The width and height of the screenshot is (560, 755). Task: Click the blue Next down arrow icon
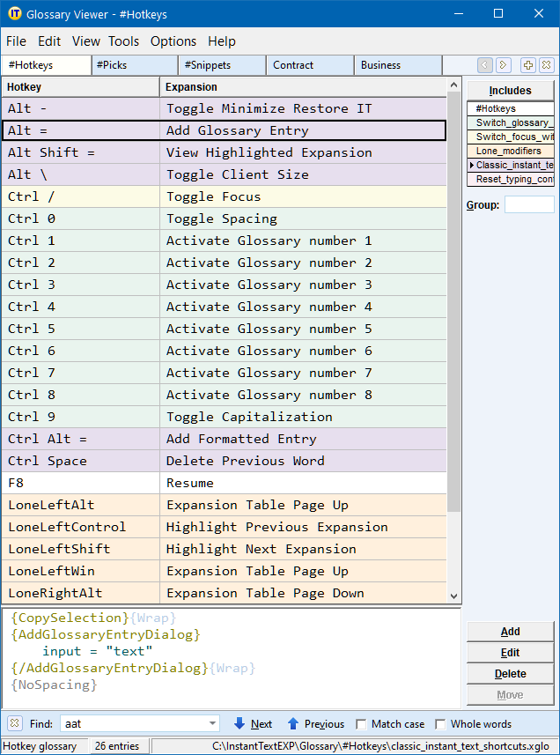click(x=239, y=723)
